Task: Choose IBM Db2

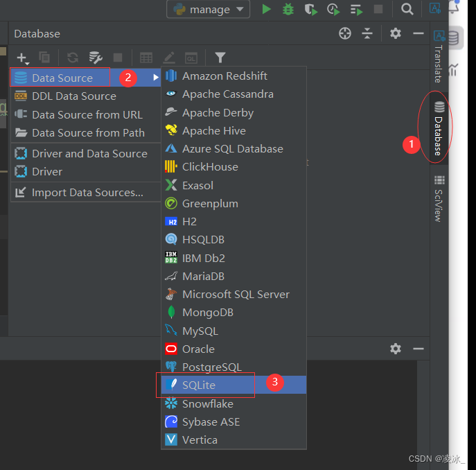Action: pos(233,258)
